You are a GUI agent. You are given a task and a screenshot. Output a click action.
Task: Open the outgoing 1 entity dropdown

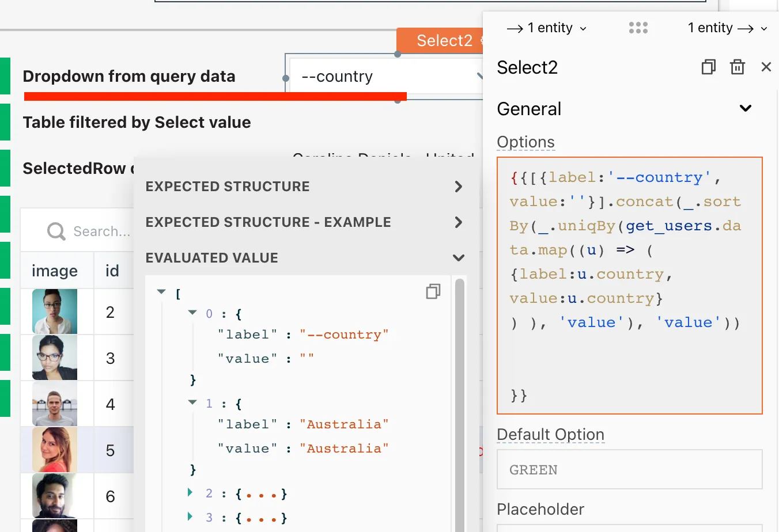tap(727, 28)
